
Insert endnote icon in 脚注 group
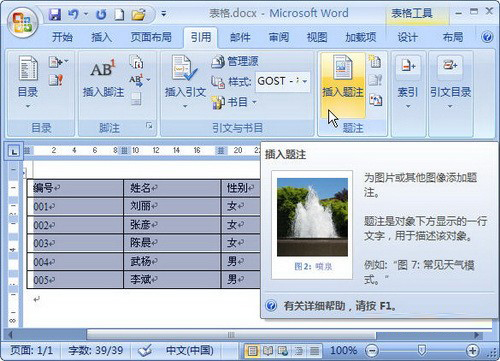pyautogui.click(x=136, y=62)
